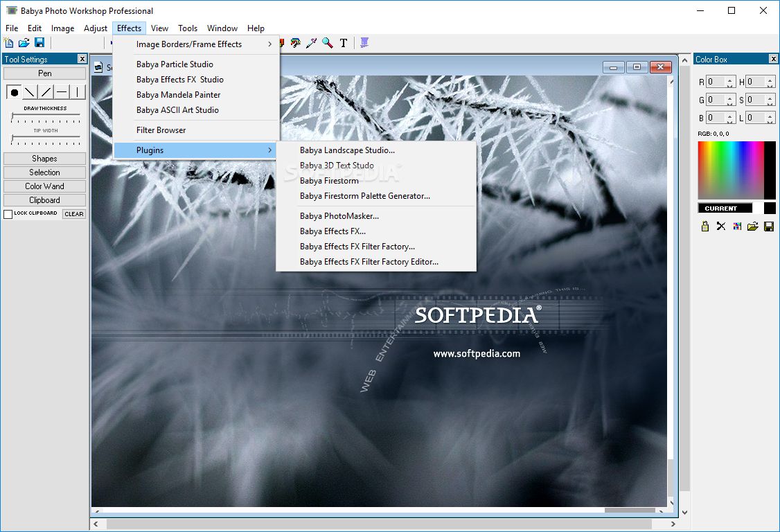
Task: Close the open Effects menu
Action: 130,28
